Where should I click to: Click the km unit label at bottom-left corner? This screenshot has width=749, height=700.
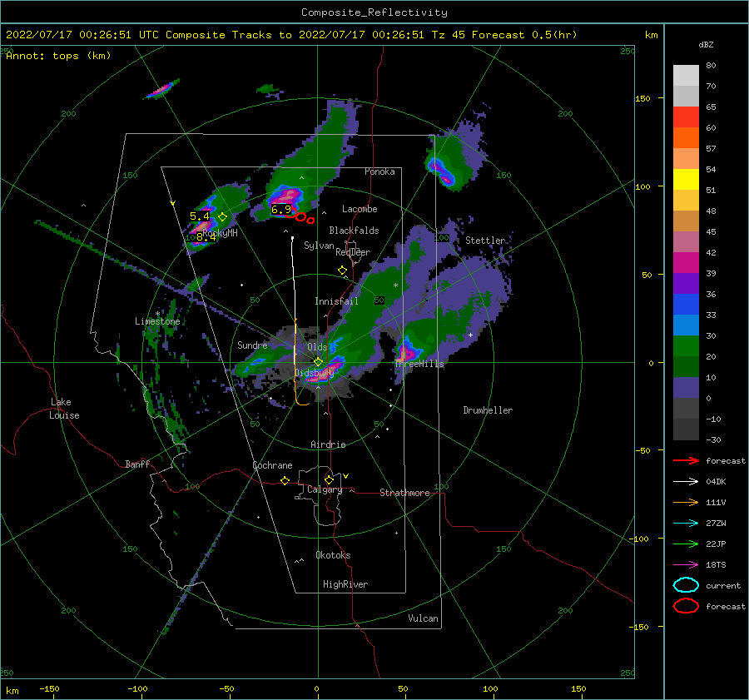12,691
